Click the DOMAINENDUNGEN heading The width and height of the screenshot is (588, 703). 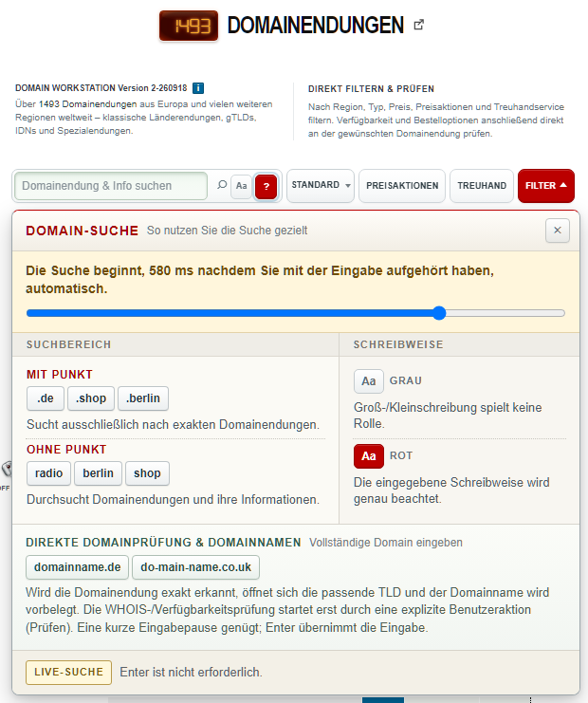click(316, 25)
